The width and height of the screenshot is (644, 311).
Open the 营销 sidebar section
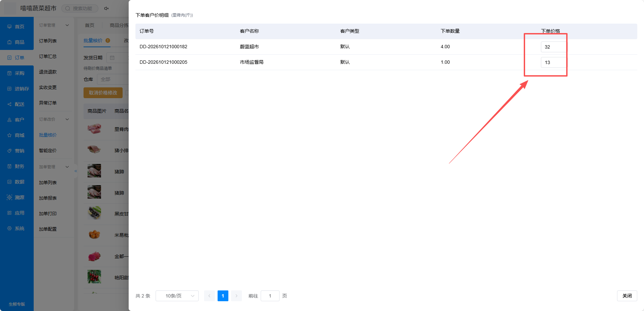point(17,151)
